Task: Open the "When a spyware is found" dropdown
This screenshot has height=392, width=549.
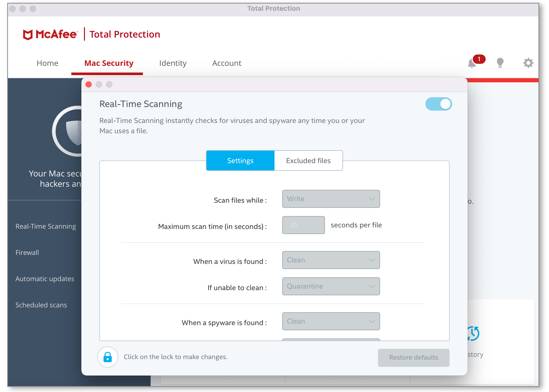Action: 331,321
